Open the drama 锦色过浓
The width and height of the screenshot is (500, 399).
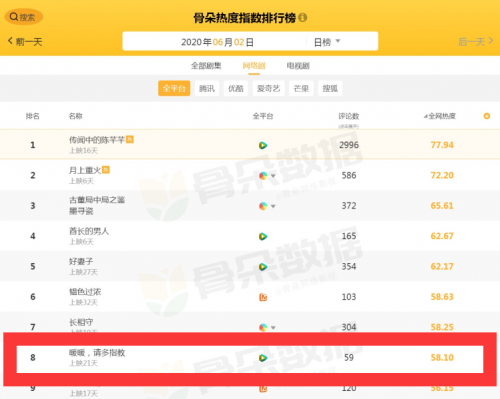pyautogui.click(x=85, y=292)
